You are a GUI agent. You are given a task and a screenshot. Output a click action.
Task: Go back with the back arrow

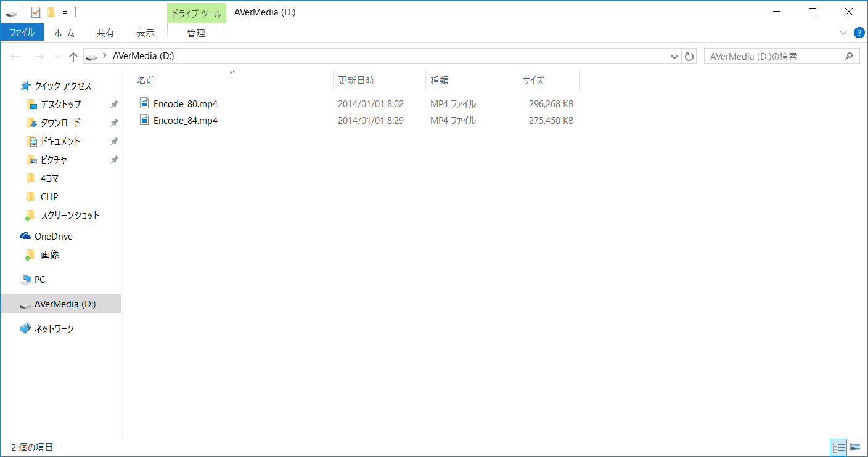point(15,57)
